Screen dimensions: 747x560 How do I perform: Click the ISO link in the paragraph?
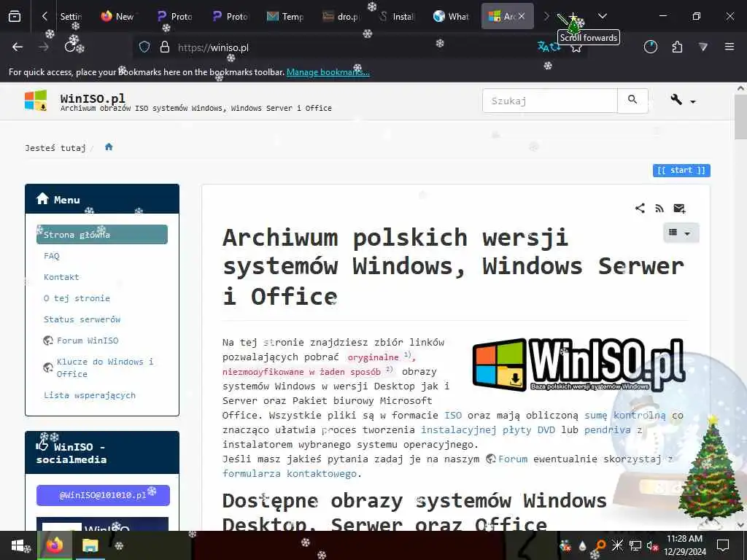452,415
